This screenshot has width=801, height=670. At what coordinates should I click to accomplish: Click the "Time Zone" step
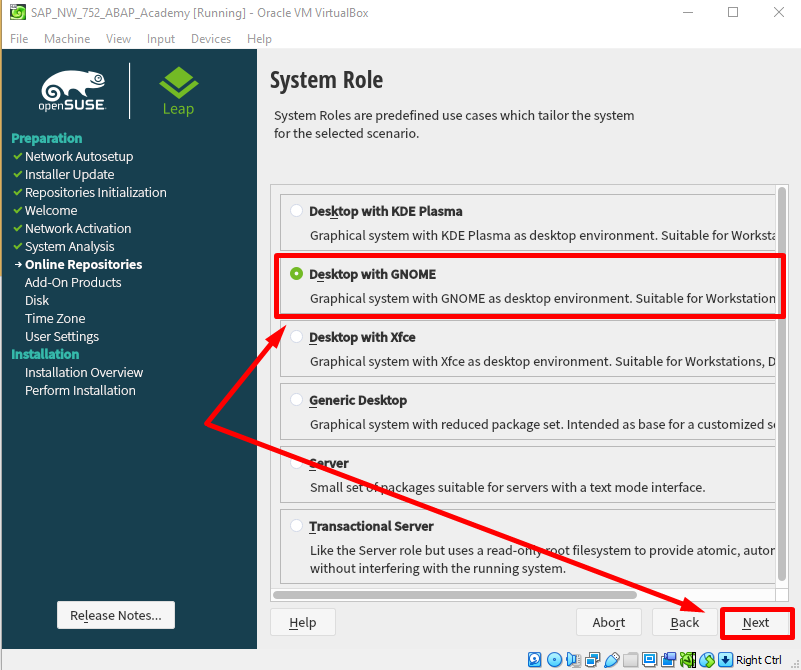55,319
